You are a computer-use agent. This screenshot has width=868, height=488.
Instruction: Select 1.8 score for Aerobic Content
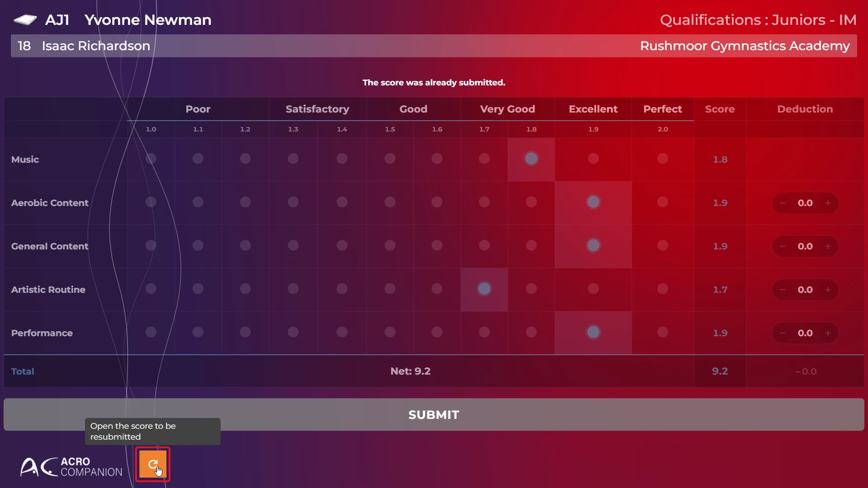coord(531,202)
